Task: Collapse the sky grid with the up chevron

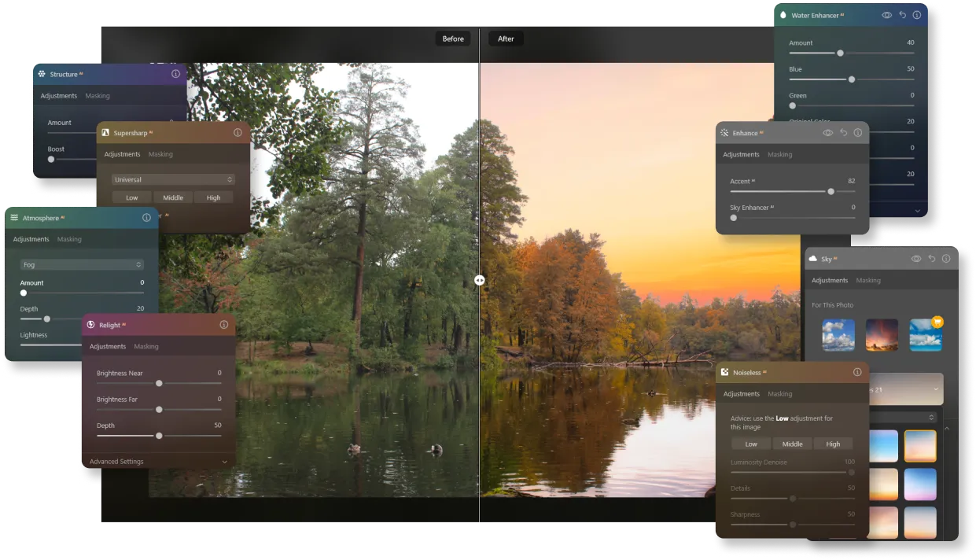Action: pyautogui.click(x=947, y=429)
